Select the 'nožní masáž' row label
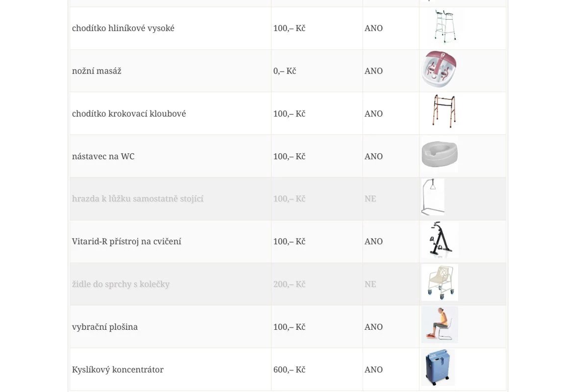This screenshot has width=588, height=392. [97, 71]
